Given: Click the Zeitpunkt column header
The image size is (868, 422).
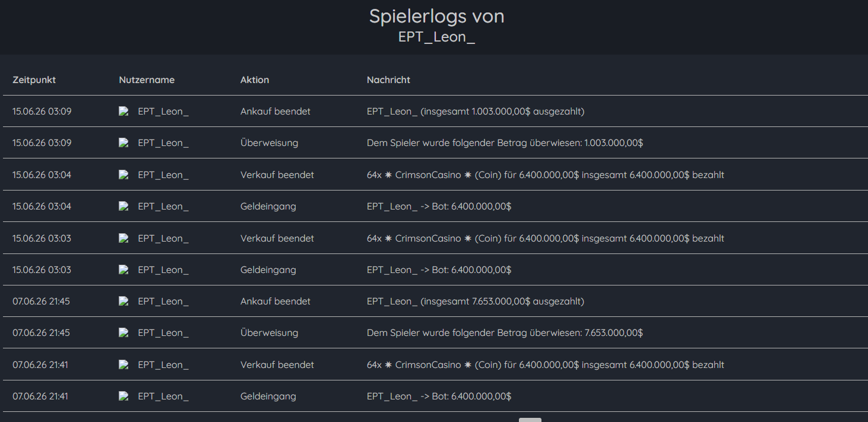Looking at the screenshot, I should pyautogui.click(x=34, y=80).
